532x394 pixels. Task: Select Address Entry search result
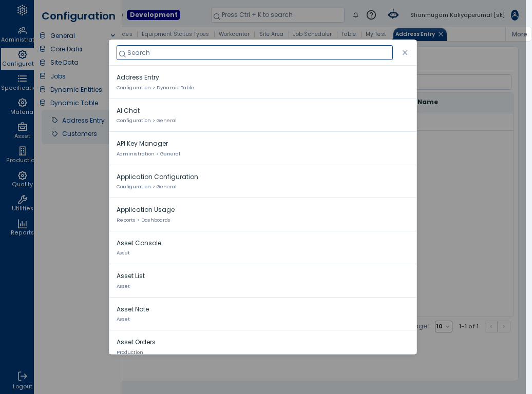(x=262, y=82)
